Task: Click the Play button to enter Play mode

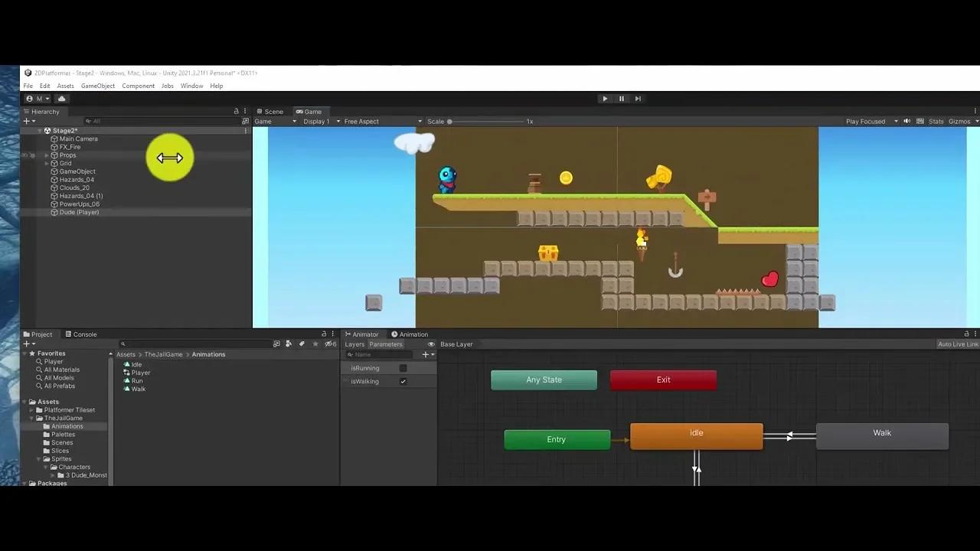Action: 605,98
